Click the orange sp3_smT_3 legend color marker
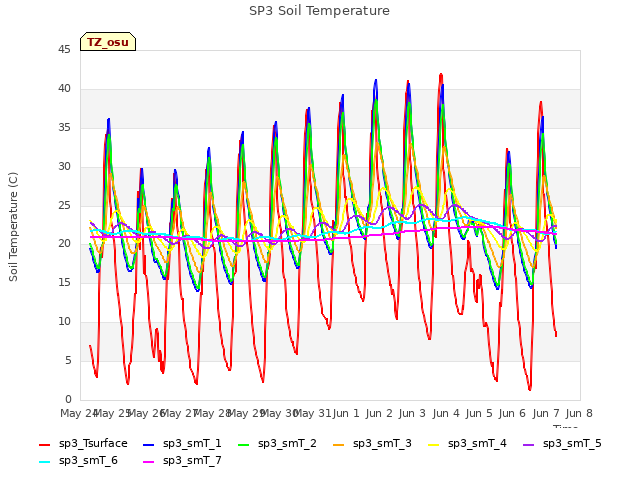 339,445
